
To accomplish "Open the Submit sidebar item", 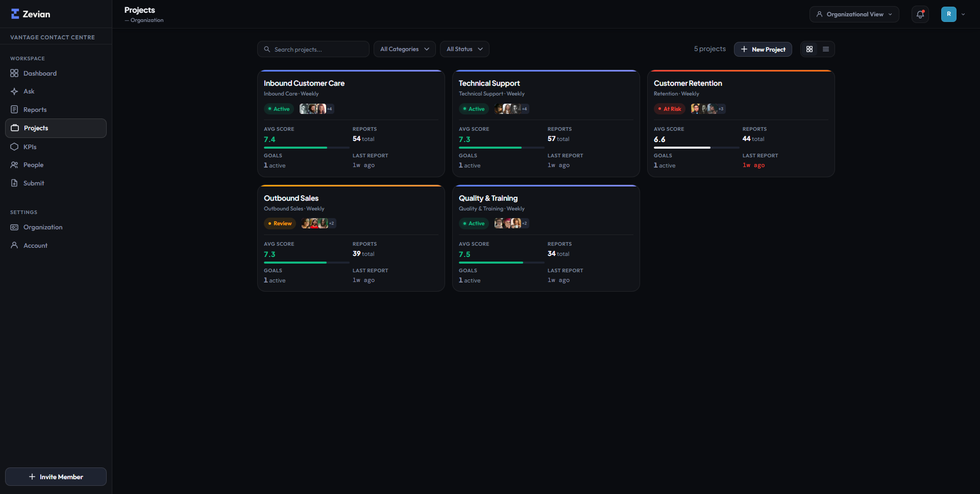I will (x=56, y=183).
